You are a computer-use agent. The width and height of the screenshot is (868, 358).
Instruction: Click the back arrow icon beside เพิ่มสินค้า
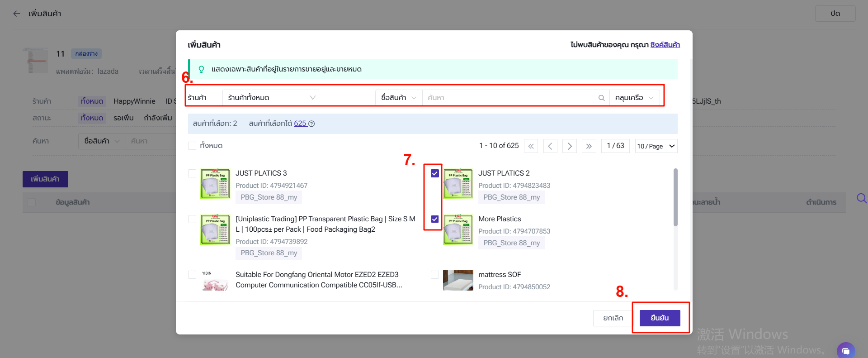(x=17, y=14)
